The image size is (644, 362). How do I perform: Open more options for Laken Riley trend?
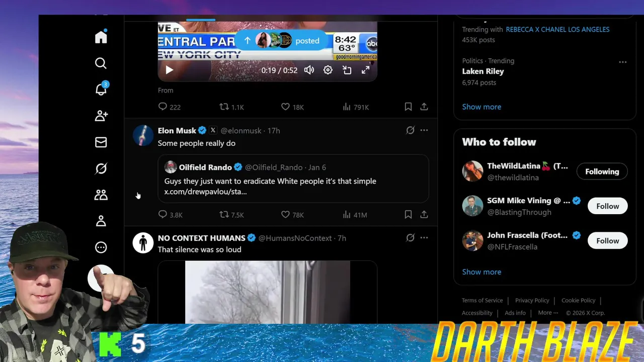(623, 62)
